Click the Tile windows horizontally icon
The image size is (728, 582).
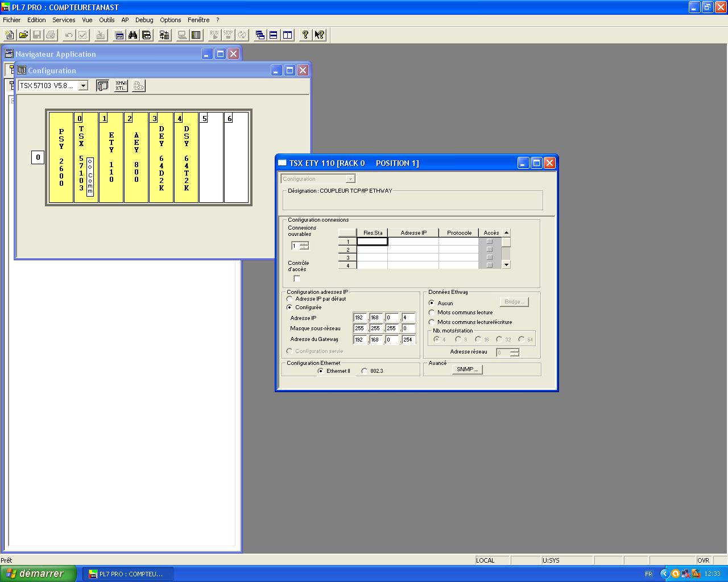[x=274, y=35]
